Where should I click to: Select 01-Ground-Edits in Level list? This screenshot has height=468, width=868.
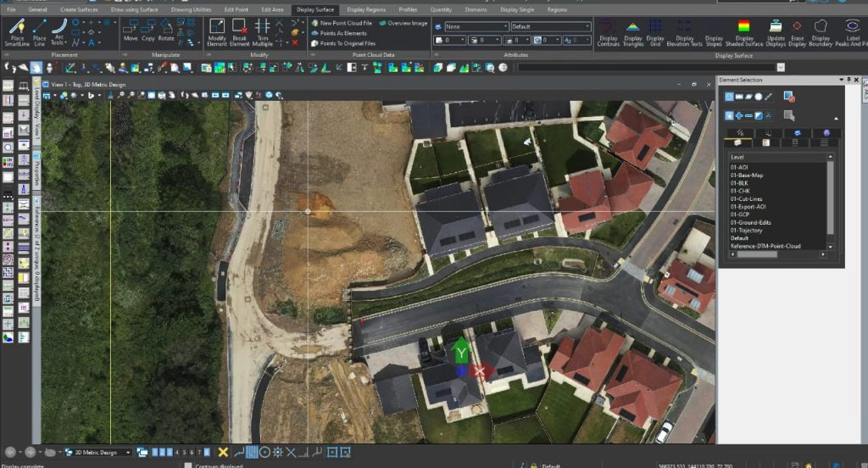(751, 222)
